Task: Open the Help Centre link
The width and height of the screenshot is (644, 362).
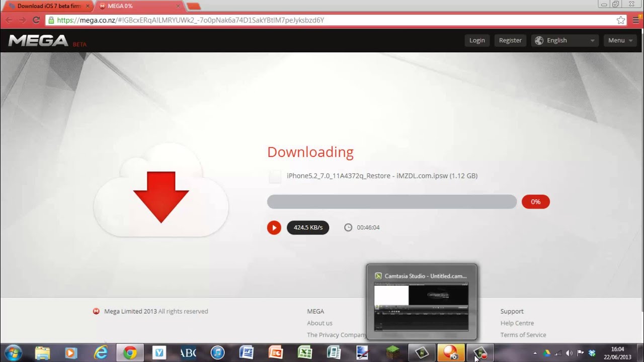Action: (x=517, y=323)
